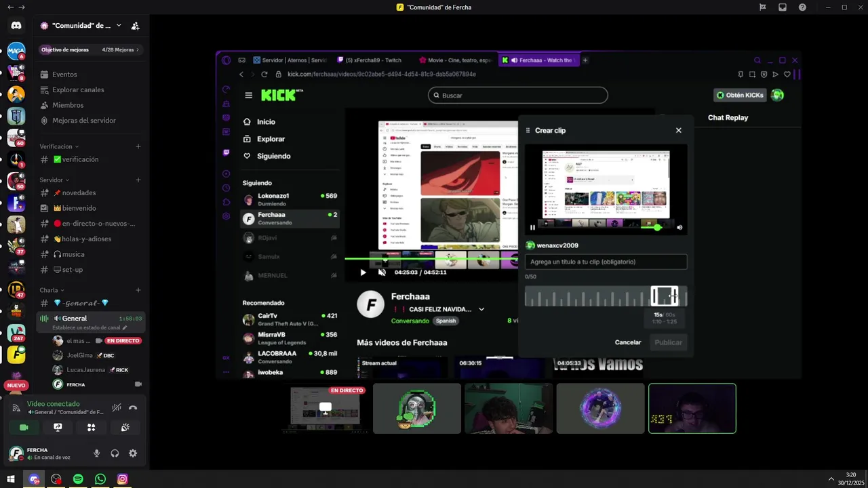This screenshot has width=868, height=488.
Task: Expand Ferchaaa stream title chevron
Action: coord(481,309)
